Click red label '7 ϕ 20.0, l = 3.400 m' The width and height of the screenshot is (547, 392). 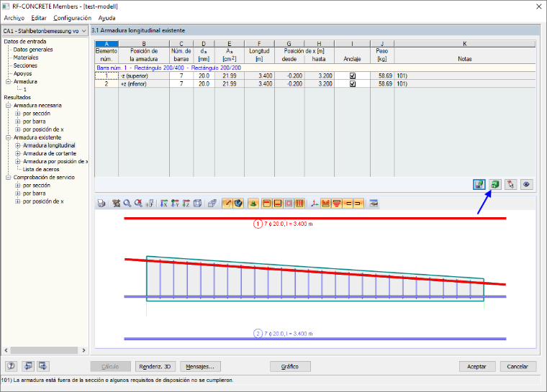288,224
